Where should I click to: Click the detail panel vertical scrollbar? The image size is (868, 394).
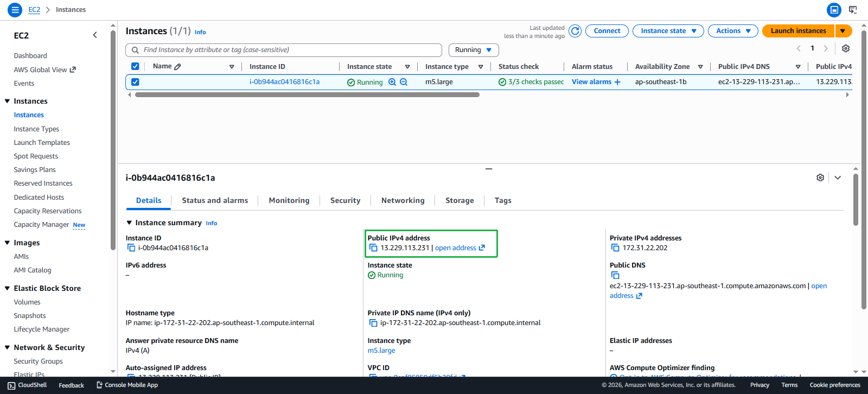click(x=856, y=200)
